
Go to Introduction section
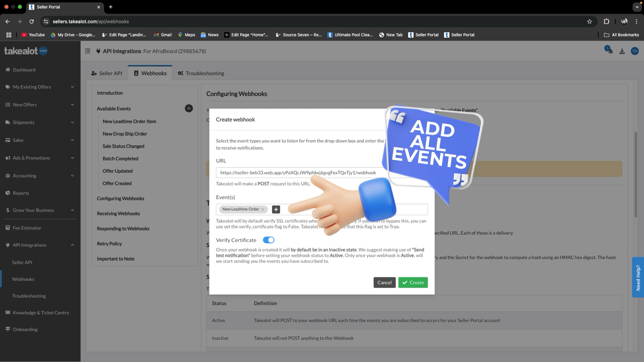click(109, 93)
